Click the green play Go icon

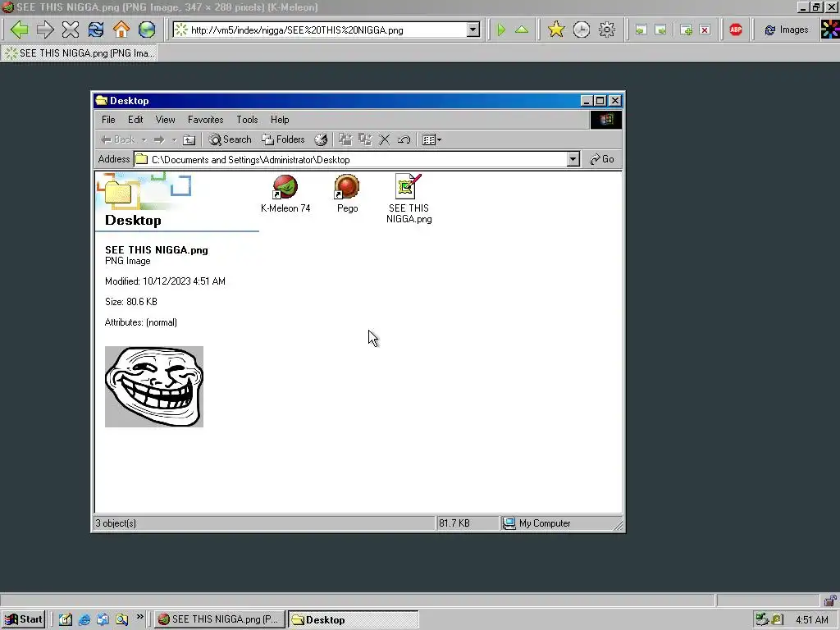tap(501, 30)
